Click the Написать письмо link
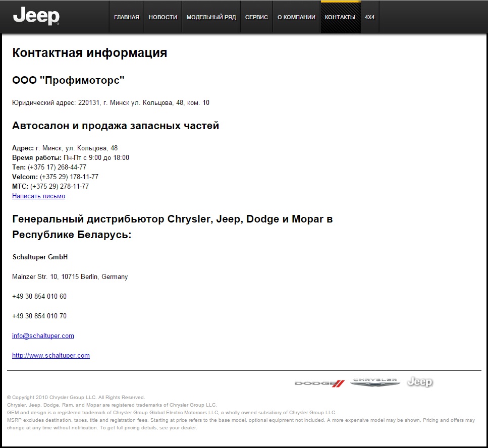The image size is (488, 448). point(38,196)
